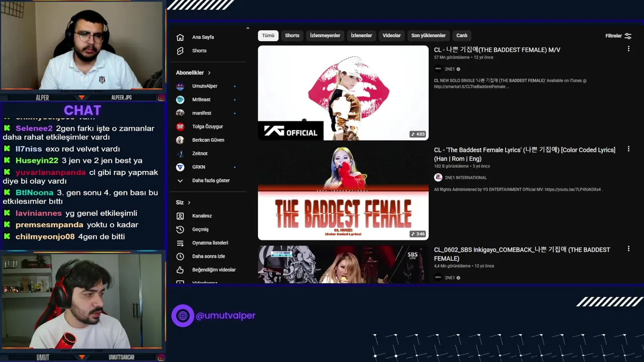Open manifest channel avatar in sidebar
Screen dimensions: 644x362
point(180,113)
